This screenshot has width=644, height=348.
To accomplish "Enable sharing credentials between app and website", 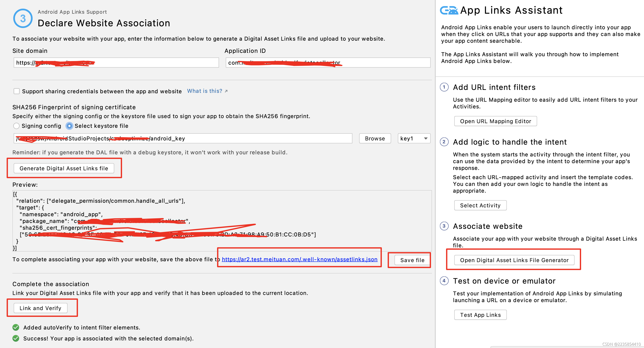I will coord(16,91).
